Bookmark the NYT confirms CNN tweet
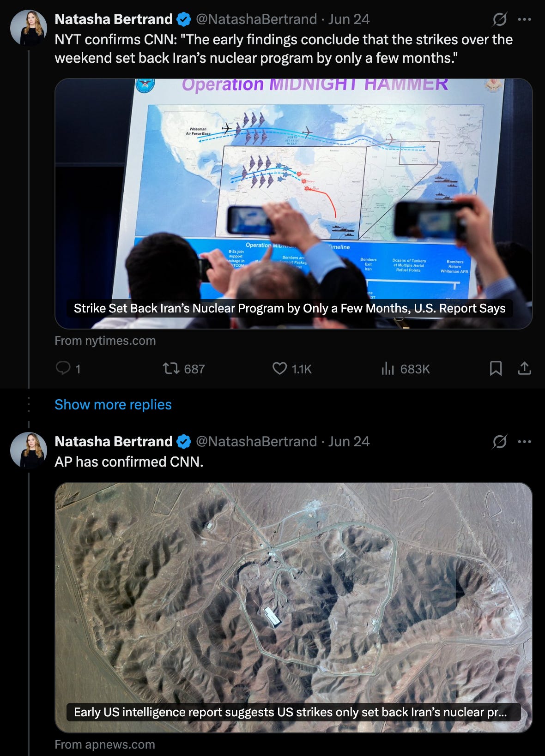Screen dimensions: 545x756 (x=496, y=368)
